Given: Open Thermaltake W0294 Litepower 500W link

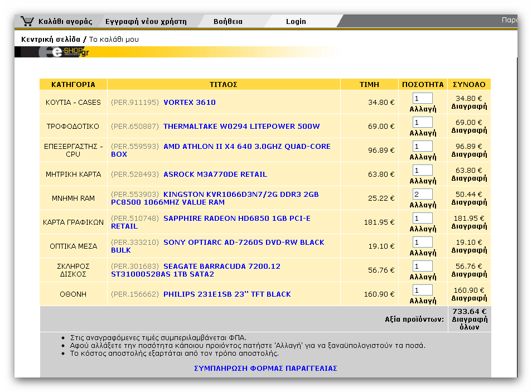Looking at the screenshot, I should 241,126.
